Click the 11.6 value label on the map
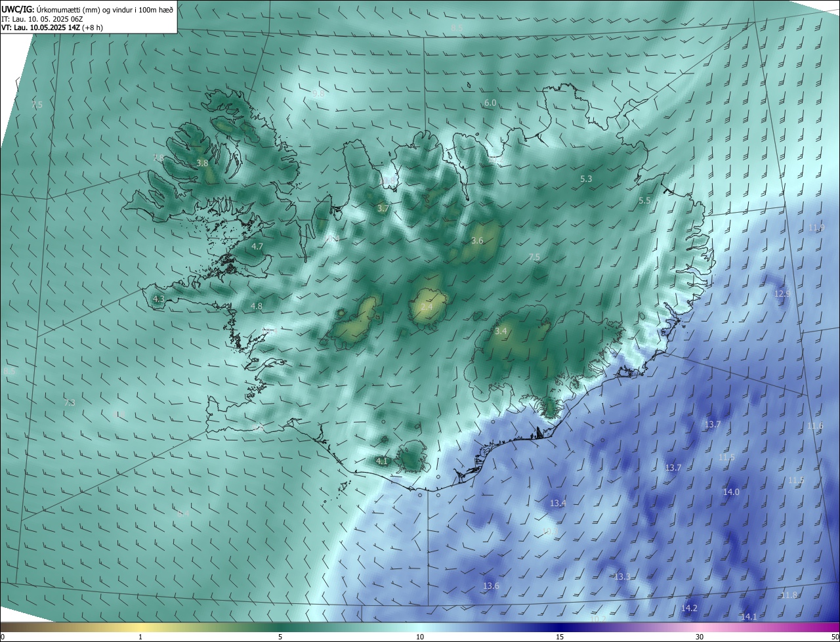Viewport: 840px width, 642px height. [x=814, y=427]
